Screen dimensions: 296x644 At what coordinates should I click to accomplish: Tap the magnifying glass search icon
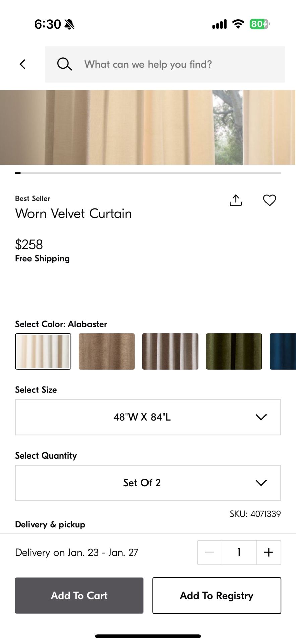point(65,64)
